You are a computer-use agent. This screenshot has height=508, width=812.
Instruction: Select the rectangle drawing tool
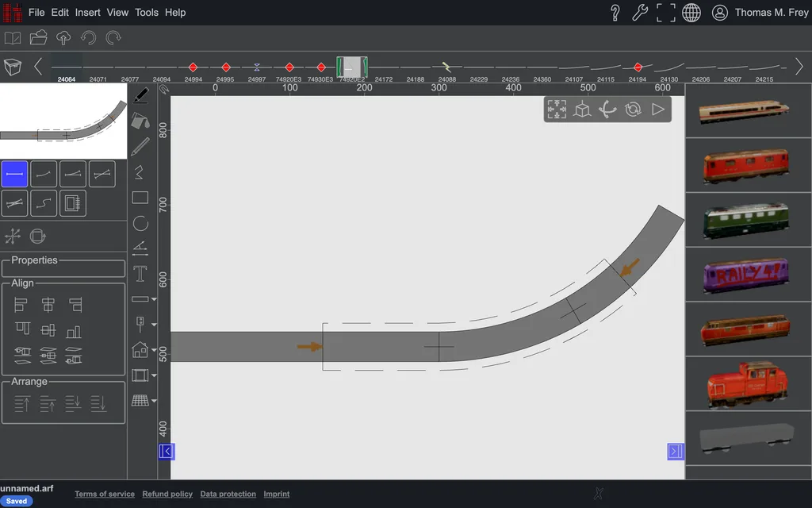tap(140, 198)
